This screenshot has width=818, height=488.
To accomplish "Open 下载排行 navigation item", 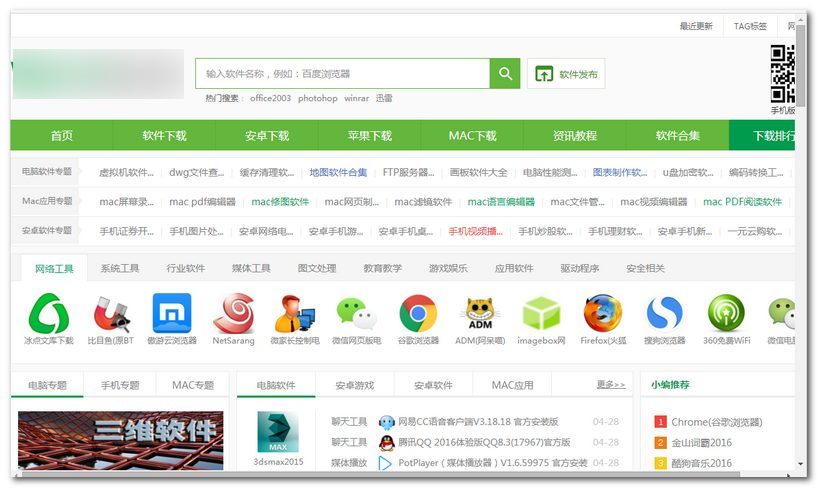I will [x=762, y=136].
